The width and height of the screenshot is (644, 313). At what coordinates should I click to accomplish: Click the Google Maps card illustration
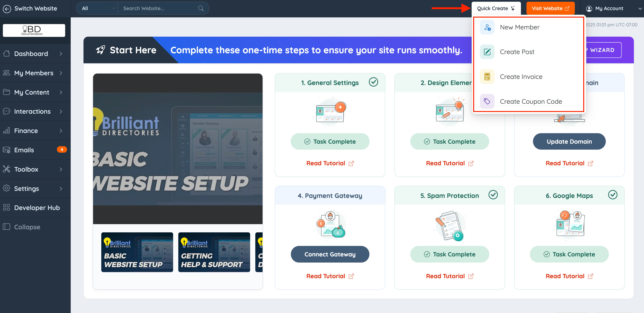pos(569,225)
